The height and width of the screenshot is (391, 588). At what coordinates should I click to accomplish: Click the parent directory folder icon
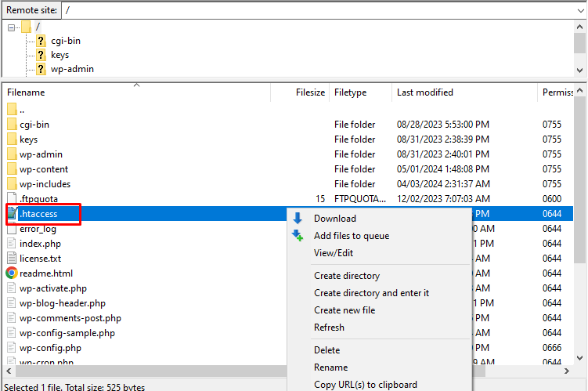[x=12, y=110]
